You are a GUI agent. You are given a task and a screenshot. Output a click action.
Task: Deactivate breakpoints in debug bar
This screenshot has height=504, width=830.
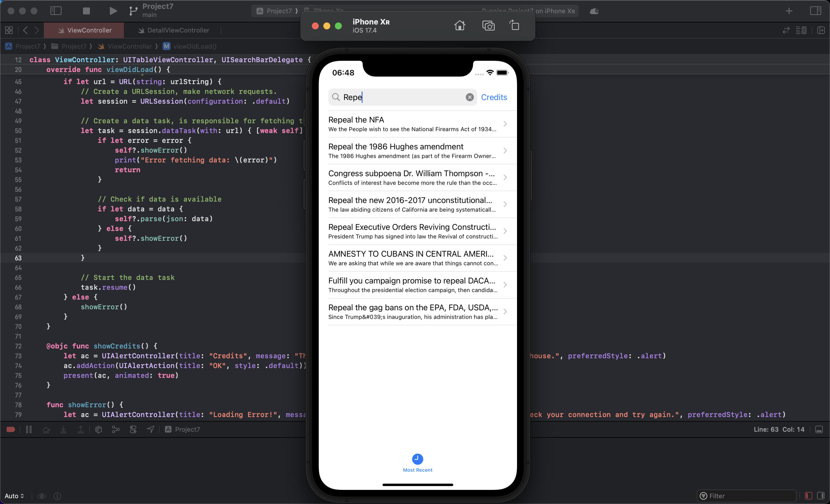[x=11, y=429]
